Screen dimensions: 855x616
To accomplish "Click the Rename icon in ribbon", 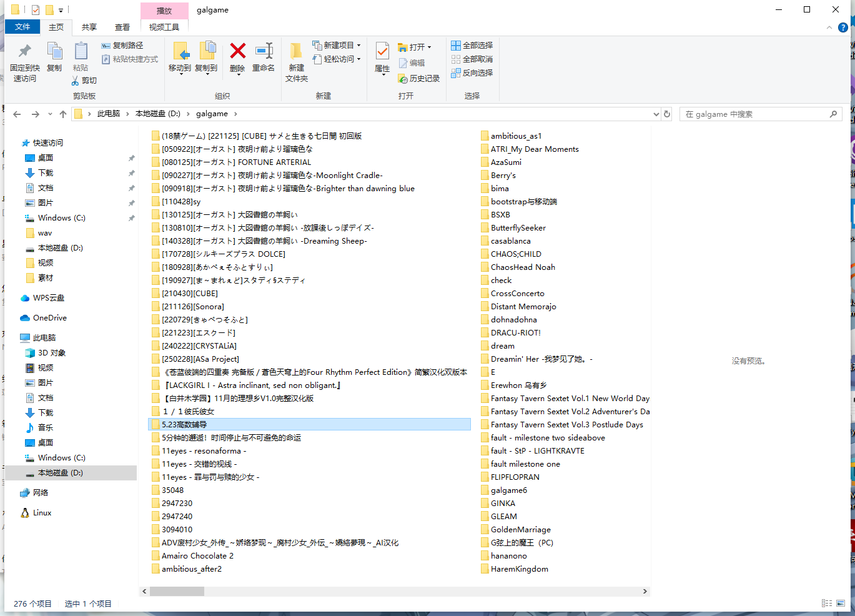I will [264, 51].
